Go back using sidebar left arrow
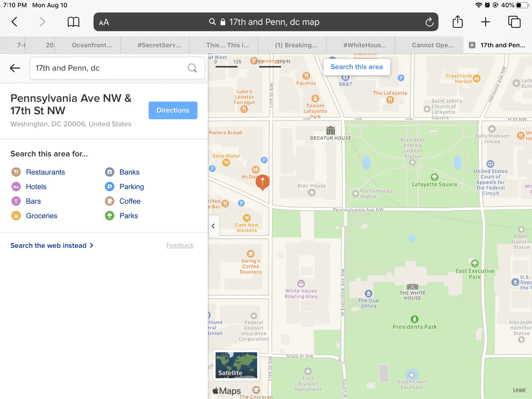 tap(15, 68)
